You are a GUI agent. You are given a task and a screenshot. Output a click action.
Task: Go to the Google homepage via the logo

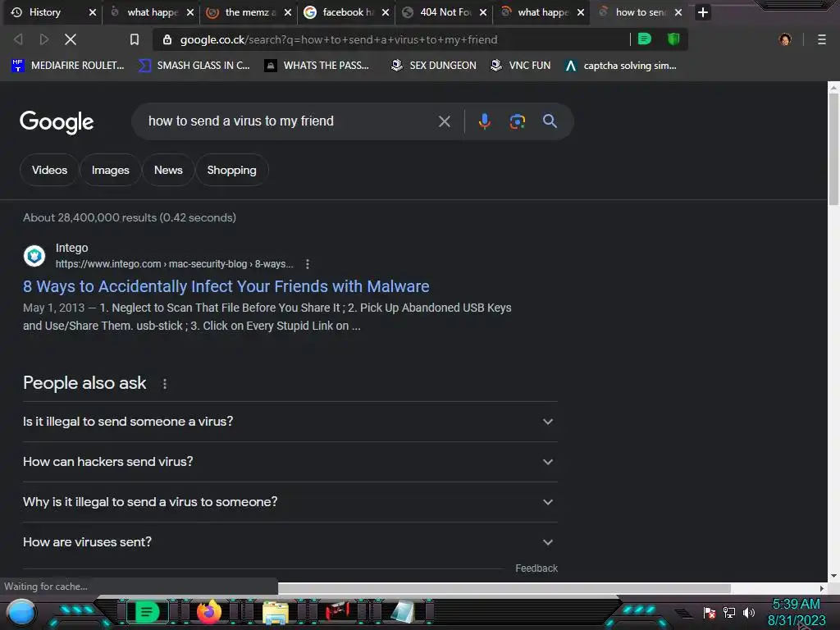click(x=57, y=122)
